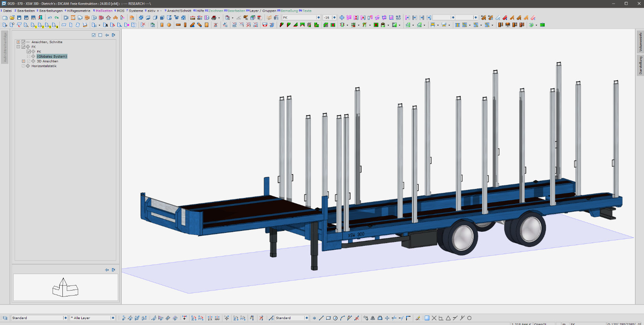Image resolution: width=644 pixels, height=325 pixels.
Task: Select the rectangle drawing tool in bottom toolbar
Action: (x=328, y=318)
